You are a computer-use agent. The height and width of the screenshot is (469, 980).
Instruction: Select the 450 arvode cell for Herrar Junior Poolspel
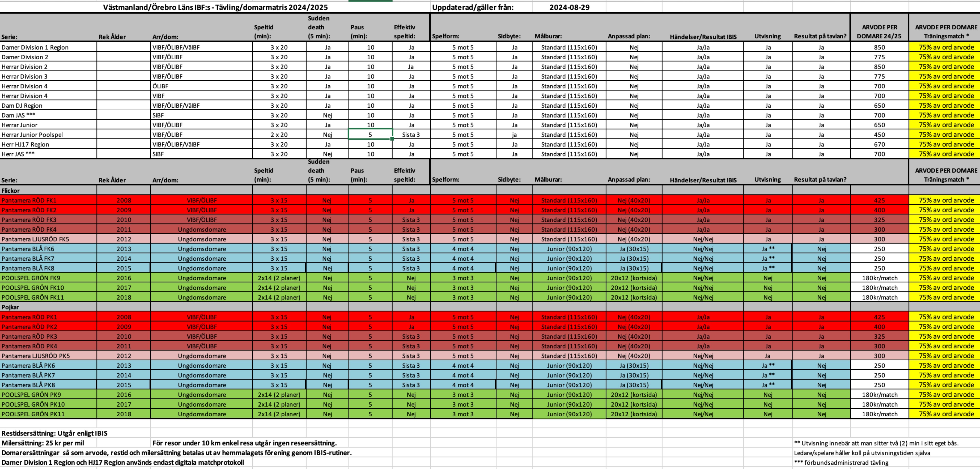click(879, 134)
